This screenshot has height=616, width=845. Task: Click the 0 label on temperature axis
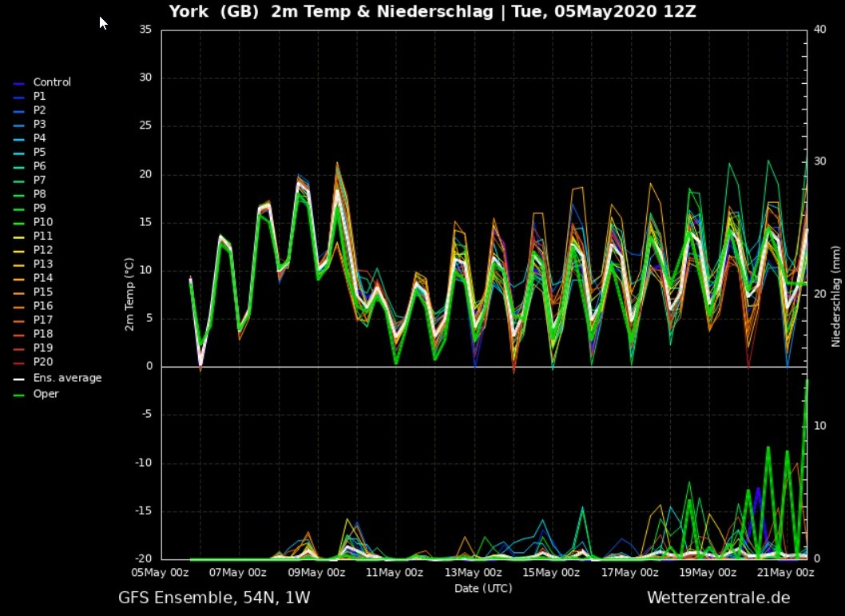point(149,366)
